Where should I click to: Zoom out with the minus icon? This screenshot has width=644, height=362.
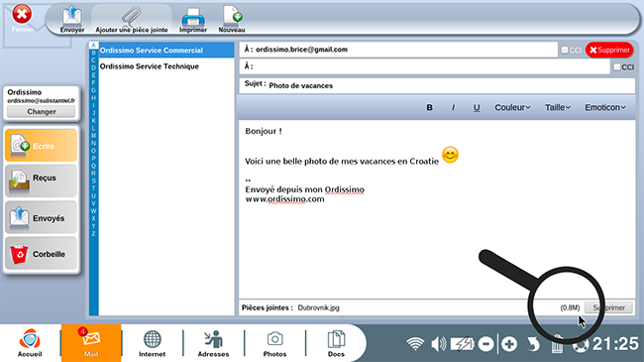485,344
